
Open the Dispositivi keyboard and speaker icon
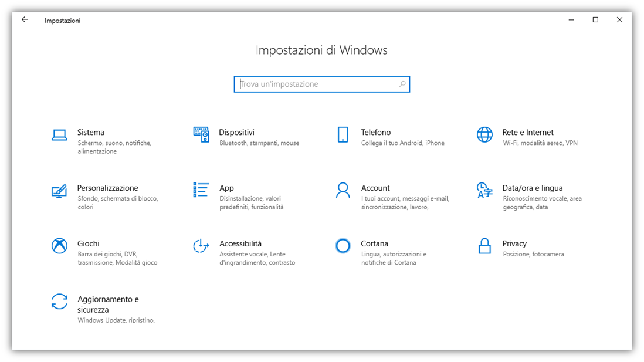[x=201, y=134]
